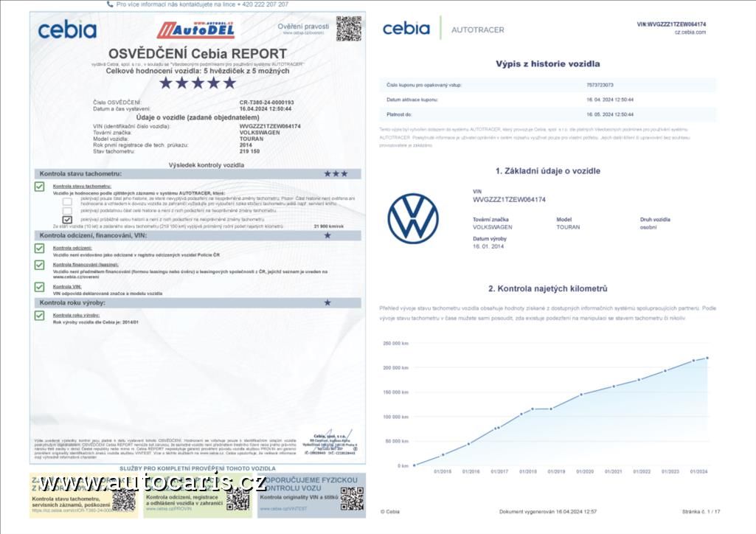Click the empty box for 'pokrývají podstatnou část celé historie'
Screen dimensions: 756x534
click(x=67, y=211)
